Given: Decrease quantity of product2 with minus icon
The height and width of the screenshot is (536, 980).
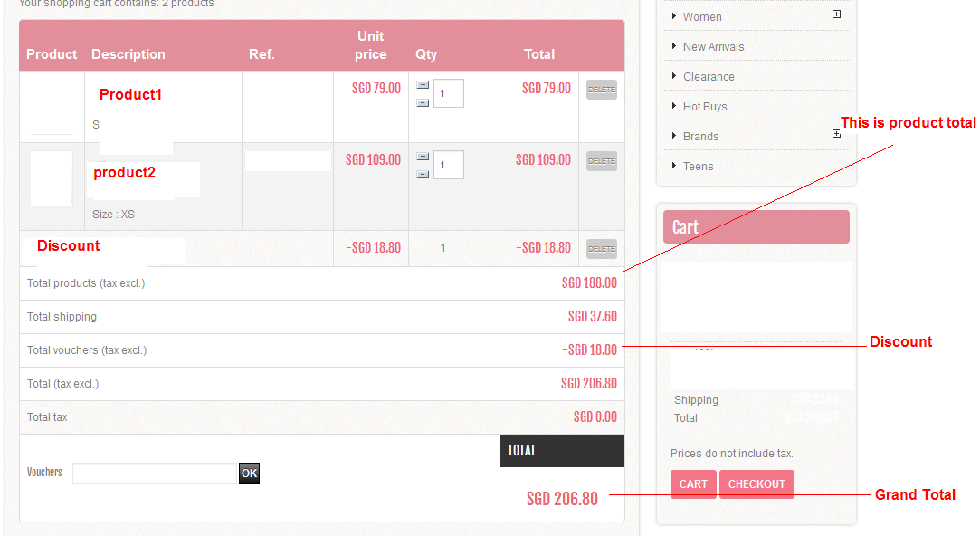Looking at the screenshot, I should pyautogui.click(x=423, y=174).
